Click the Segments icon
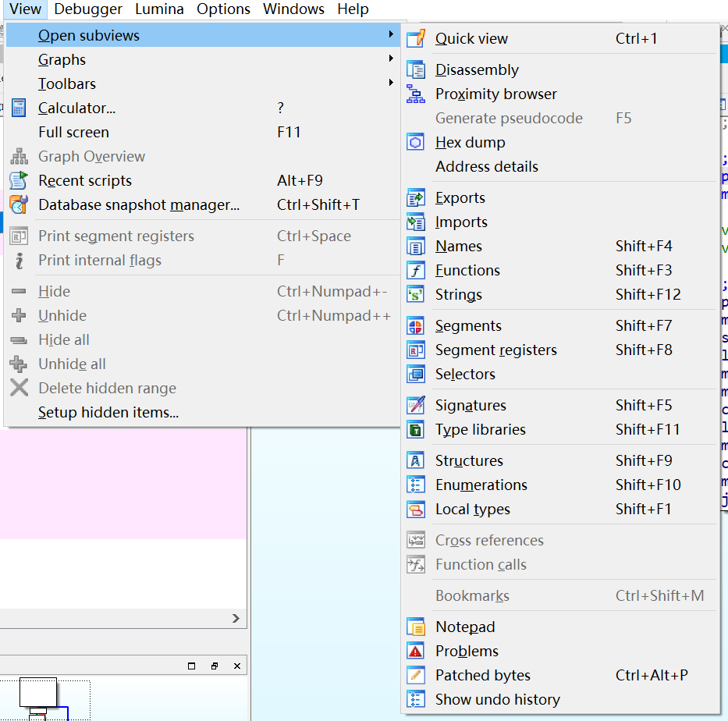The height and width of the screenshot is (721, 728). click(416, 326)
